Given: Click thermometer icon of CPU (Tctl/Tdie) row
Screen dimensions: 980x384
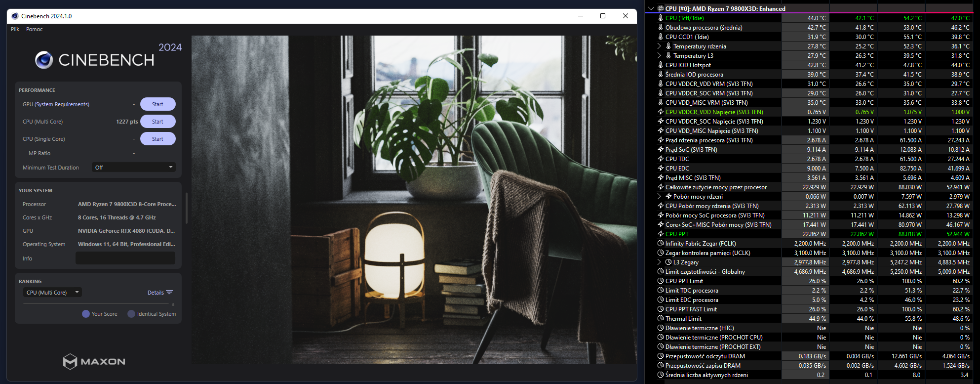Looking at the screenshot, I should point(661,18).
